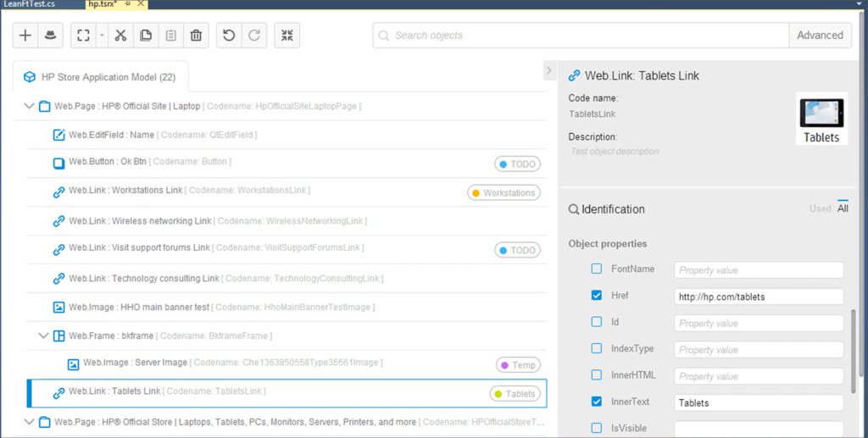The width and height of the screenshot is (868, 438).
Task: Click the HHO main banner image icon
Action: pyautogui.click(x=58, y=307)
